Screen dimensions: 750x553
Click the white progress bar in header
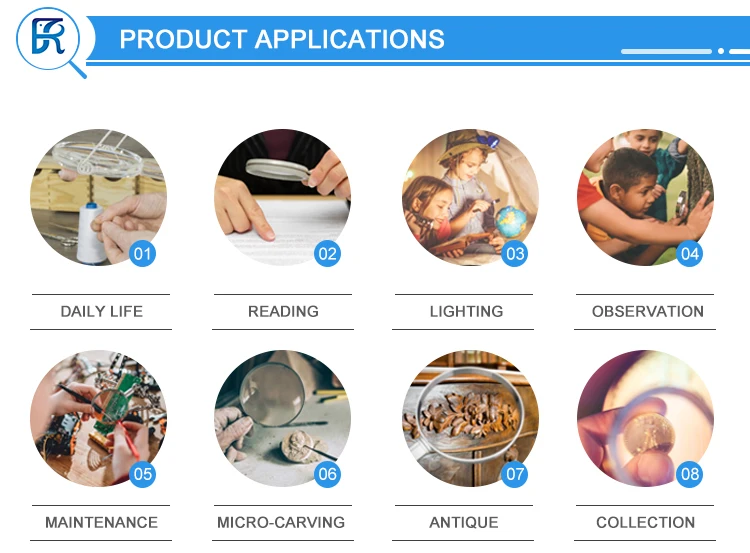point(666,51)
